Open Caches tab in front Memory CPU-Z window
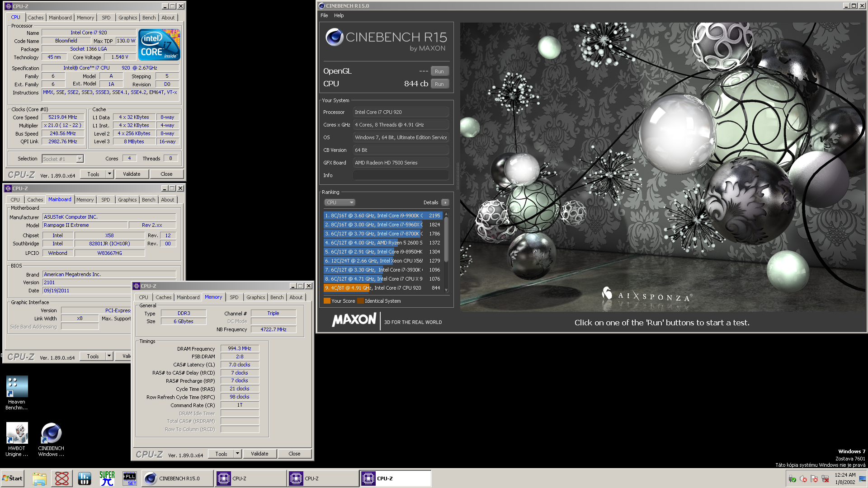 [x=163, y=297]
